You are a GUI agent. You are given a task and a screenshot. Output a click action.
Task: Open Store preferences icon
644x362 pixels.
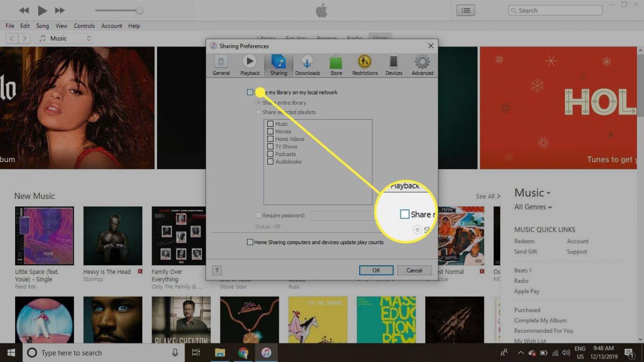click(336, 65)
